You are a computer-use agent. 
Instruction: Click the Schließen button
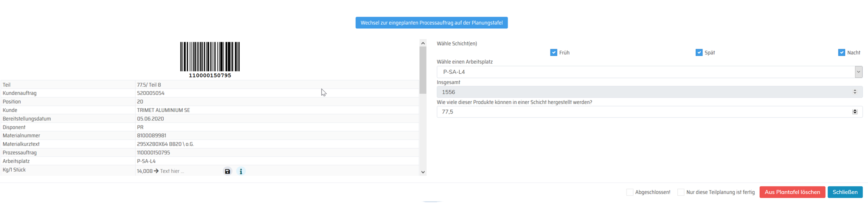(845, 192)
